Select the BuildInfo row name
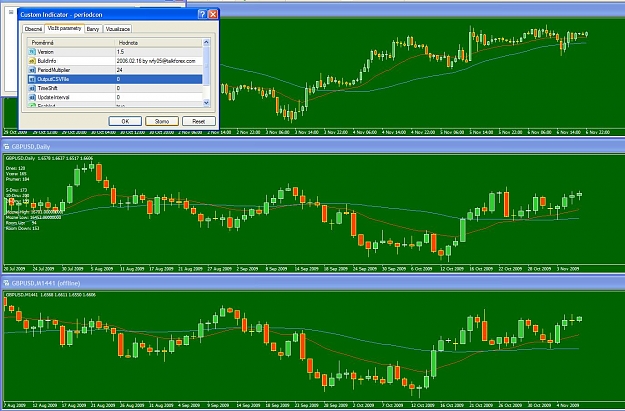Screen dimensions: 625x411 [x=47, y=61]
